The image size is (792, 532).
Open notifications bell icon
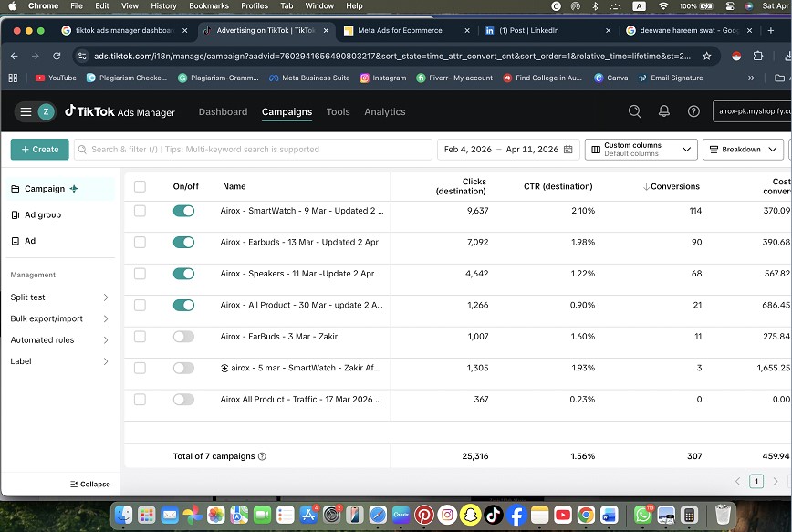663,111
